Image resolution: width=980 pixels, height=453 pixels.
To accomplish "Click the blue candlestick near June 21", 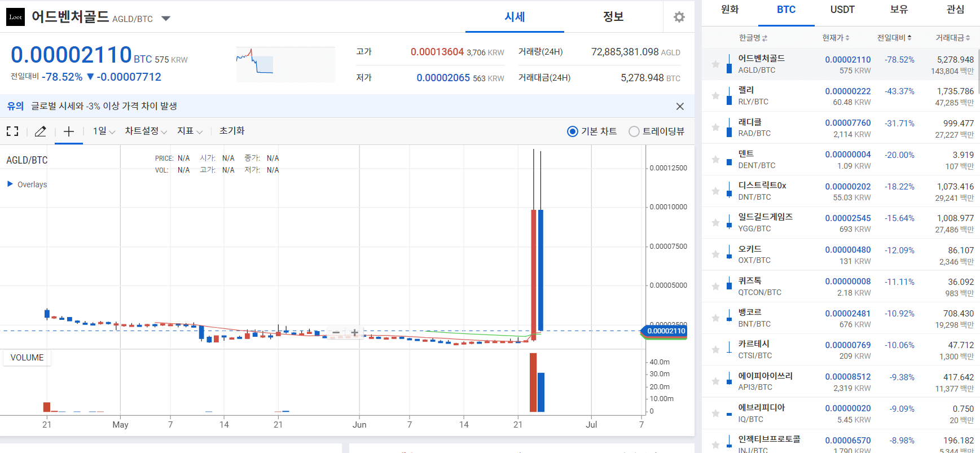I will click(x=540, y=270).
